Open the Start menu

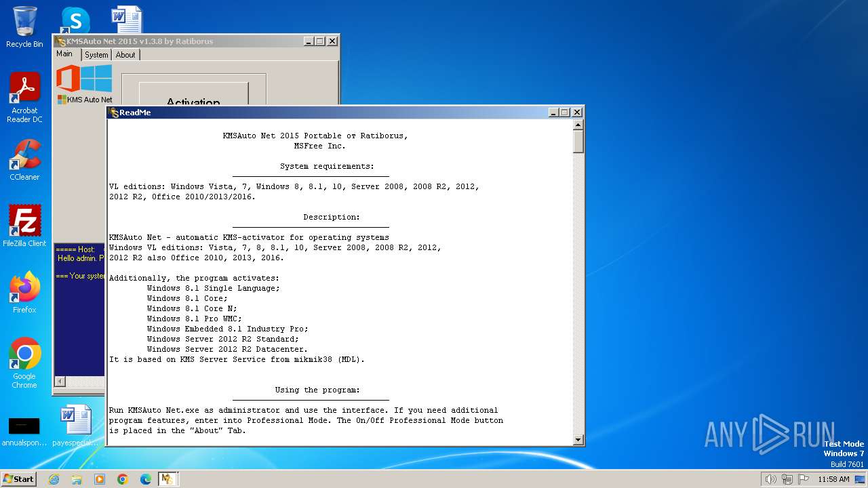pos(18,479)
